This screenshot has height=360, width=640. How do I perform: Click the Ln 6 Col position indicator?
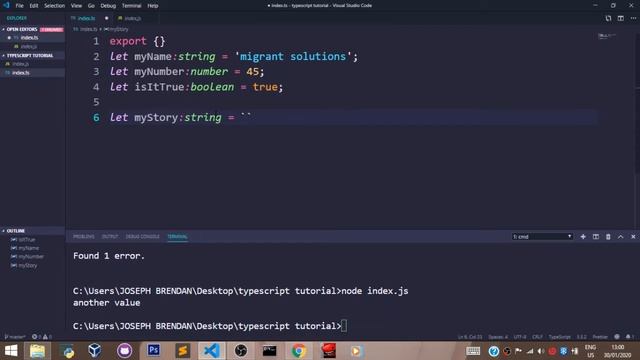pos(469,337)
